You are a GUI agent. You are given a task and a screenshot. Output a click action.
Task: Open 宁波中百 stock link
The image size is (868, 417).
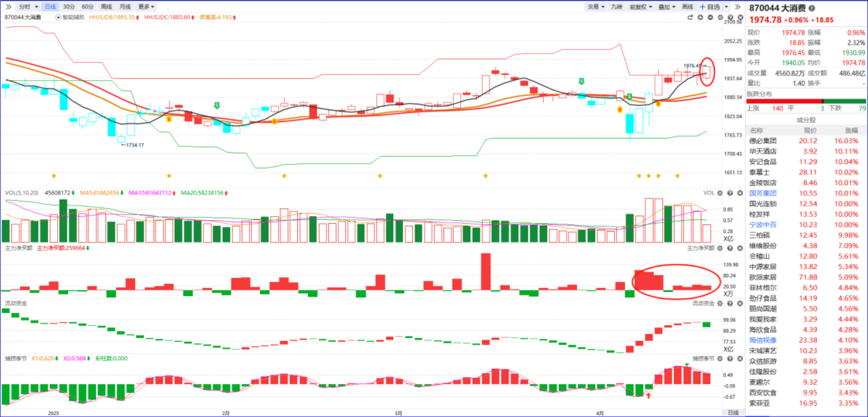pyautogui.click(x=763, y=225)
